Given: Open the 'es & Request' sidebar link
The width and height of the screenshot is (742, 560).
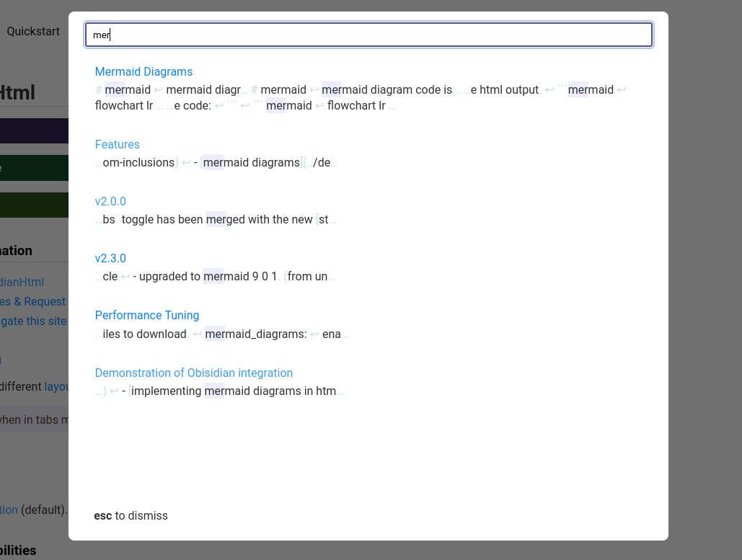Looking at the screenshot, I should coord(34,301).
